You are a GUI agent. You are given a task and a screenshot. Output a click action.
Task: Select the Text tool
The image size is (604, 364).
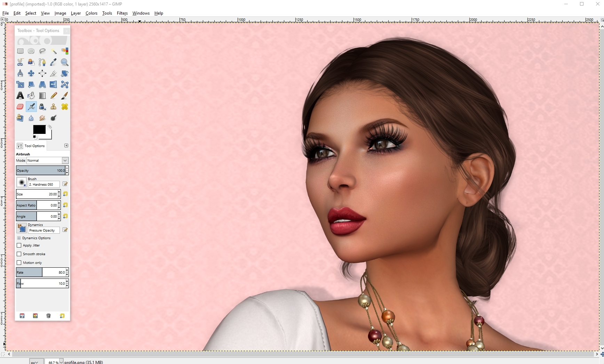point(20,96)
